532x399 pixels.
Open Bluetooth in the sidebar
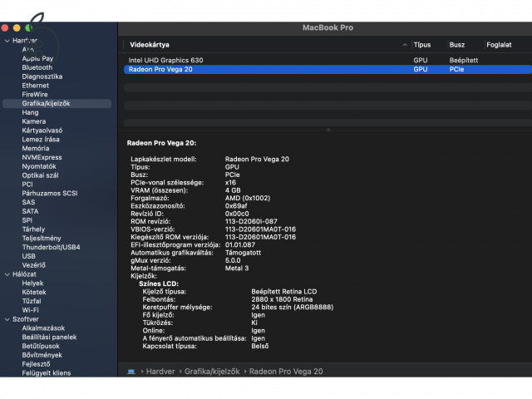[37, 67]
